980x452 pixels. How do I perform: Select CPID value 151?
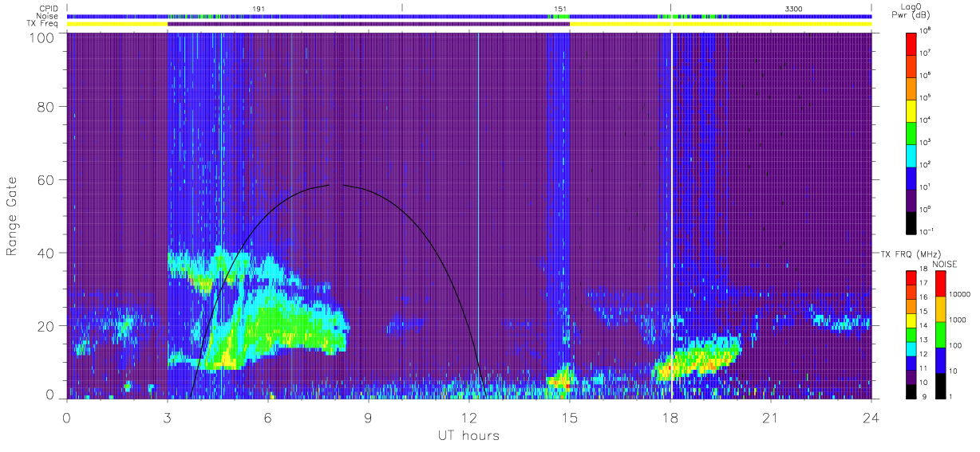560,8
